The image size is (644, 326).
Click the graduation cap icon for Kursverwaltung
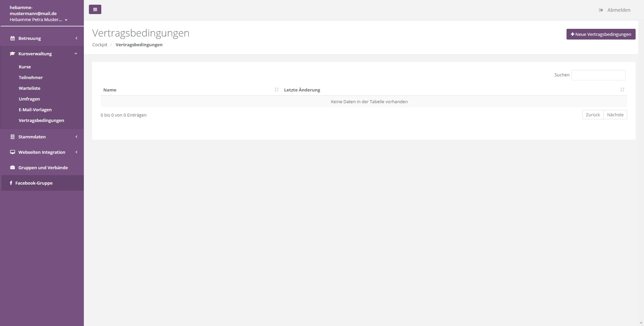12,54
